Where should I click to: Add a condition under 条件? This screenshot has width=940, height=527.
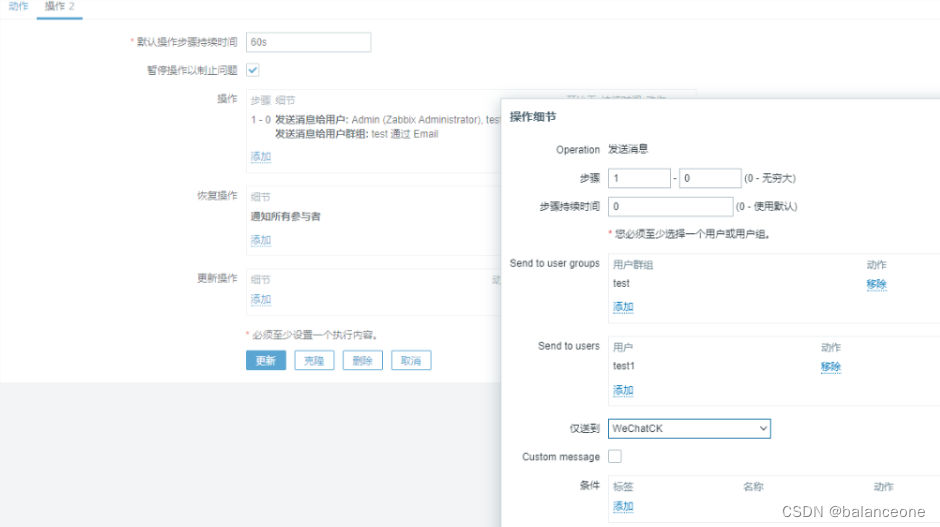[x=623, y=506]
